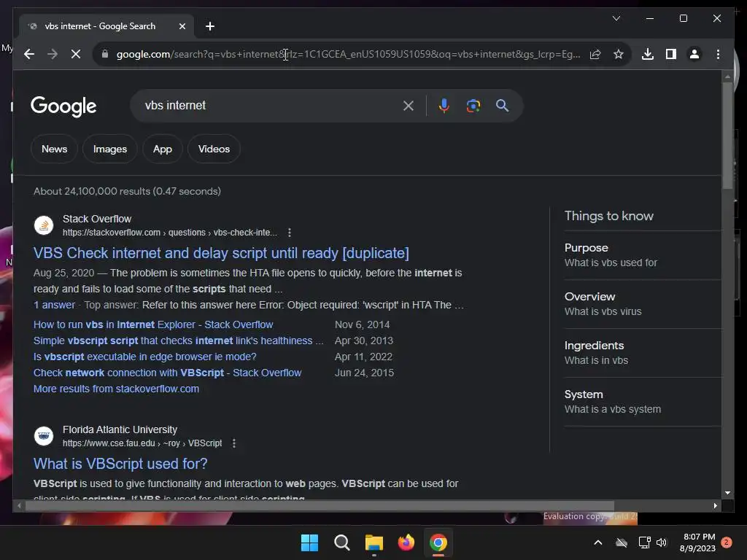The image size is (747, 560).
Task: Open Chrome three-dot menu
Action: [x=718, y=54]
